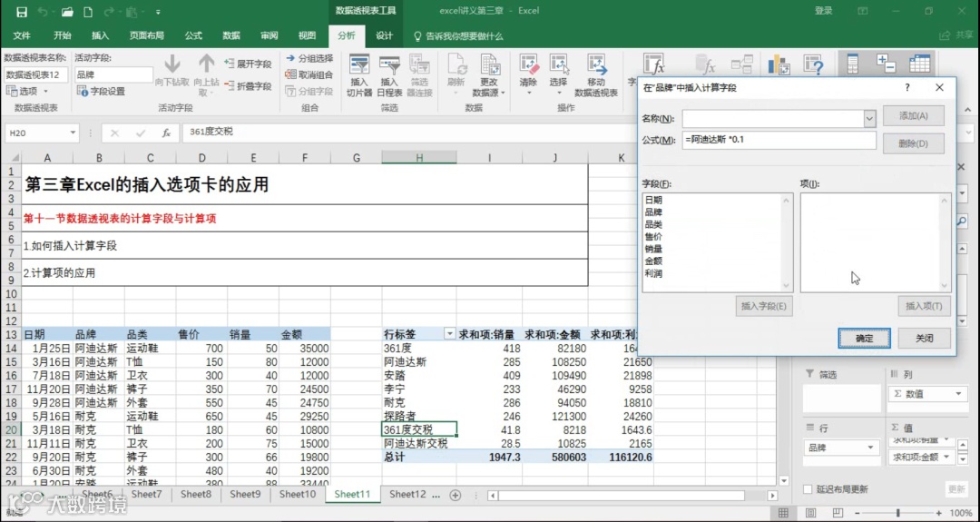Switch to the 公式 (Formulas) ribbon tab
Image resolution: width=980 pixels, height=522 pixels.
tap(193, 35)
